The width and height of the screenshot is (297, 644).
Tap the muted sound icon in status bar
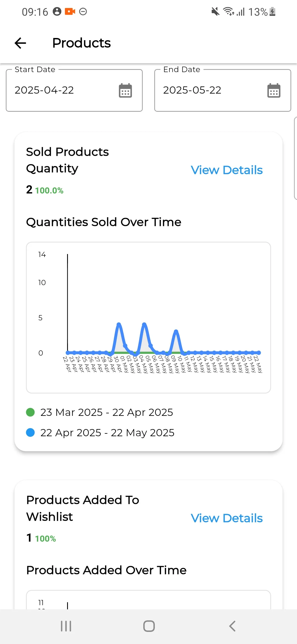click(215, 12)
